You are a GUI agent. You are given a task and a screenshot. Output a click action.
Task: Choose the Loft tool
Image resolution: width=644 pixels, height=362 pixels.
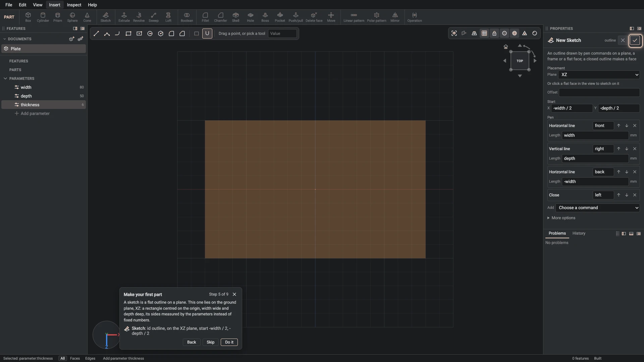168,17
